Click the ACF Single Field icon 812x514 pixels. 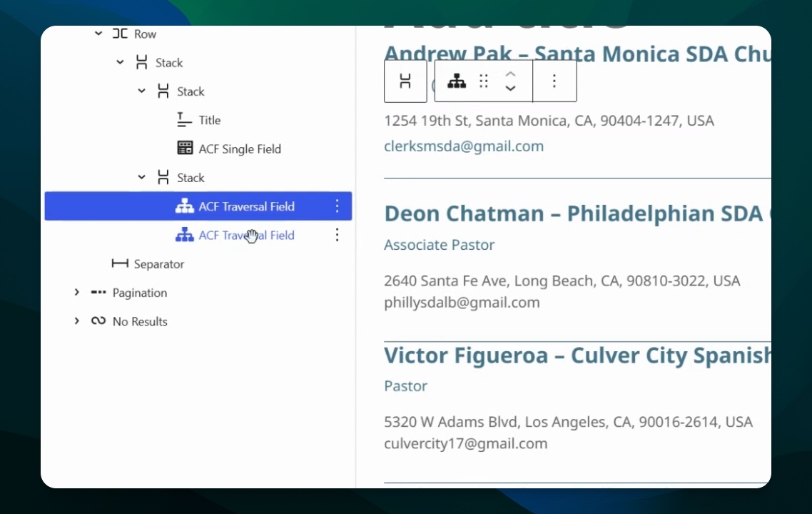pos(185,148)
